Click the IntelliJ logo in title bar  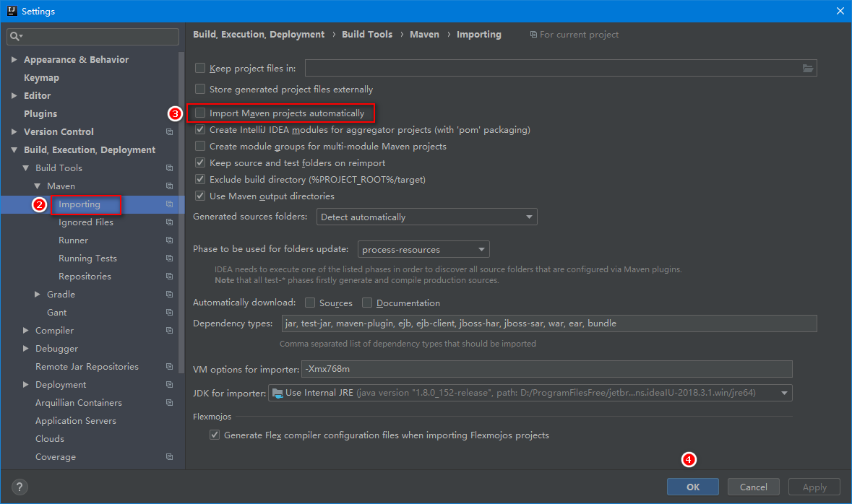(x=12, y=11)
